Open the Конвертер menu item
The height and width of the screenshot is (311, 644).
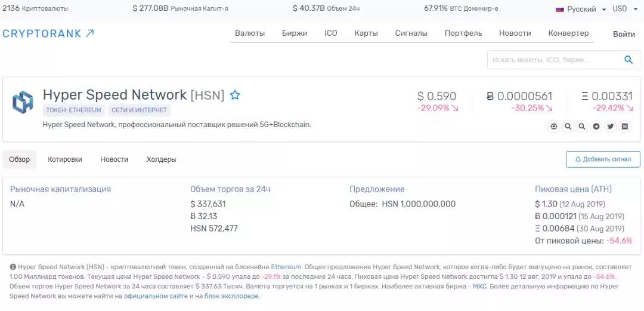point(568,33)
